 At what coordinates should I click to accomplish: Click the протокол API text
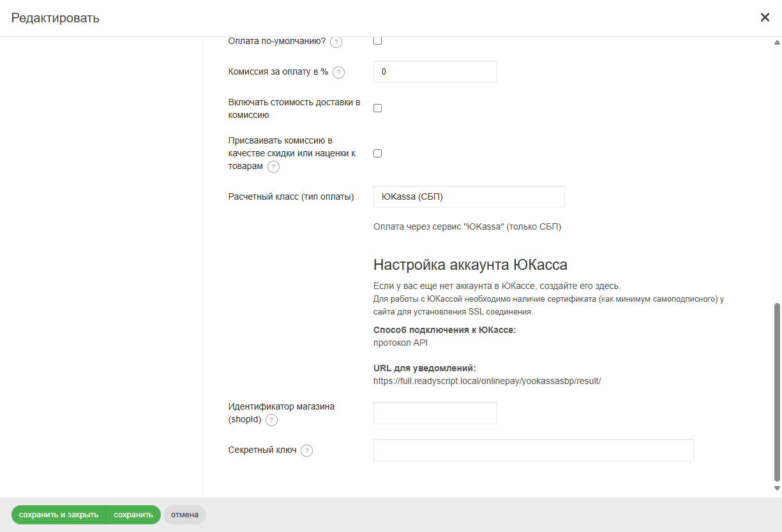pos(400,343)
